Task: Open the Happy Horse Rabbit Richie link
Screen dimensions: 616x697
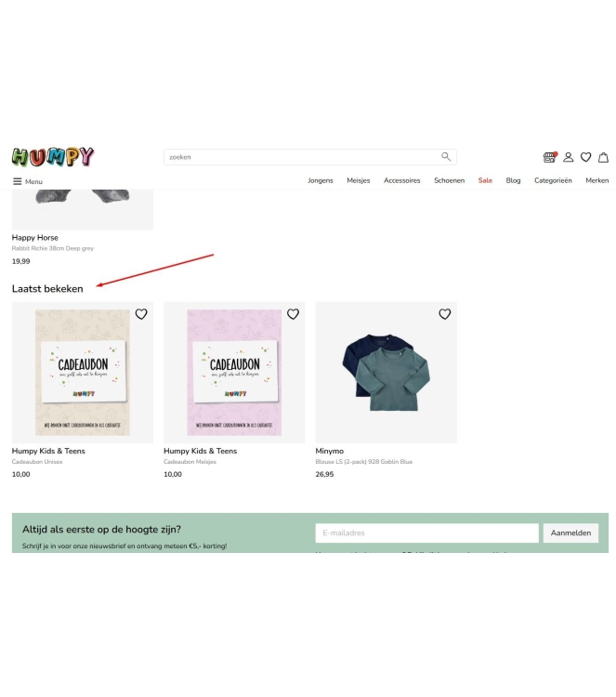Action: click(52, 248)
